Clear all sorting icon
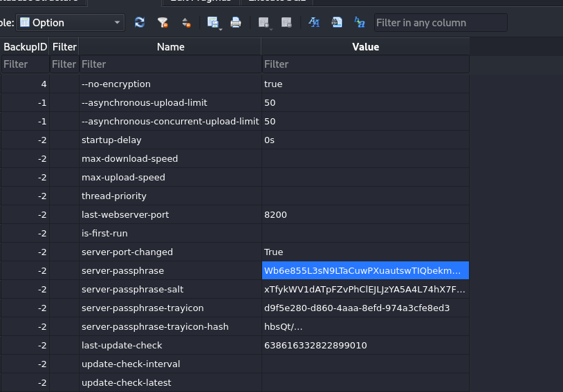This screenshot has width=563, height=392. coord(186,23)
